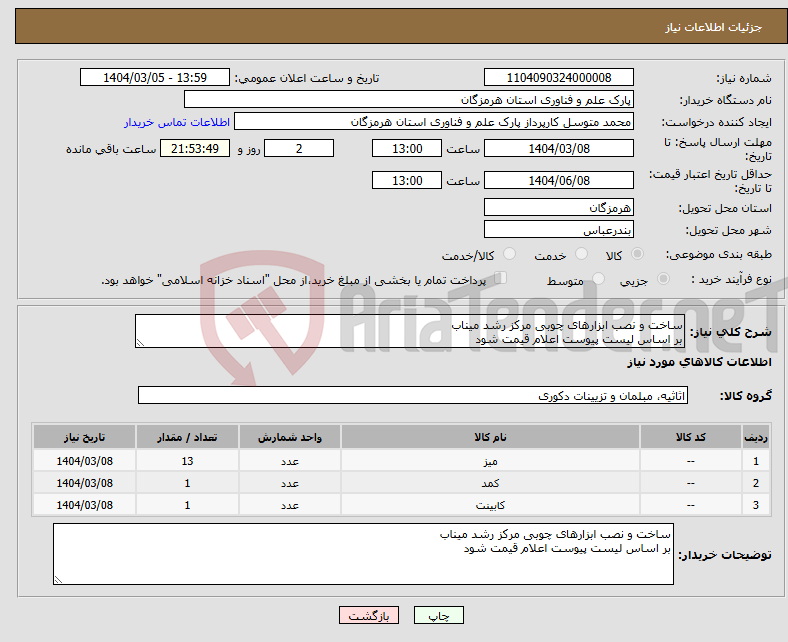Screen dimensions: 788x642
Task: Click the کمد item name cell
Action: tap(490, 483)
